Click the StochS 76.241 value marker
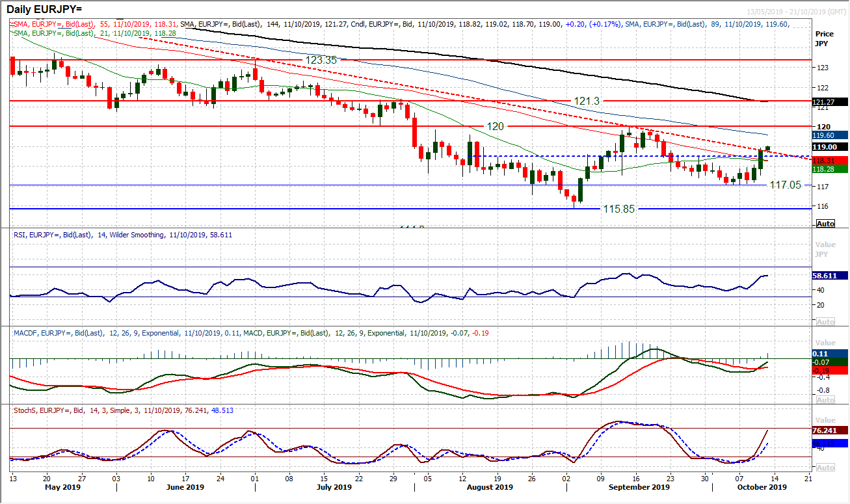 click(825, 430)
